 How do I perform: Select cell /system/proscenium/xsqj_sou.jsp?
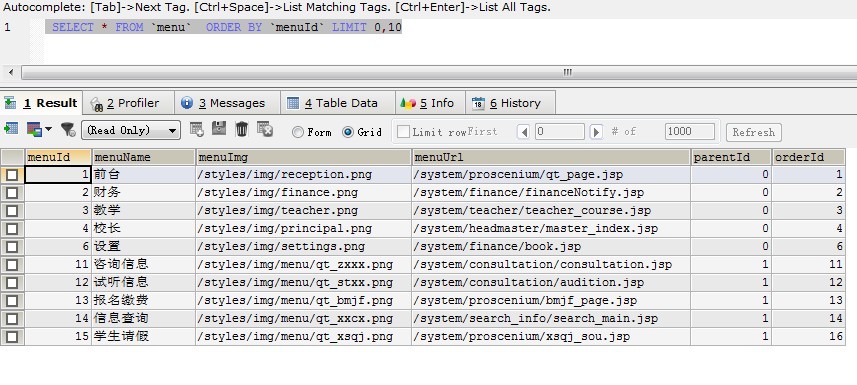pyautogui.click(x=551, y=336)
